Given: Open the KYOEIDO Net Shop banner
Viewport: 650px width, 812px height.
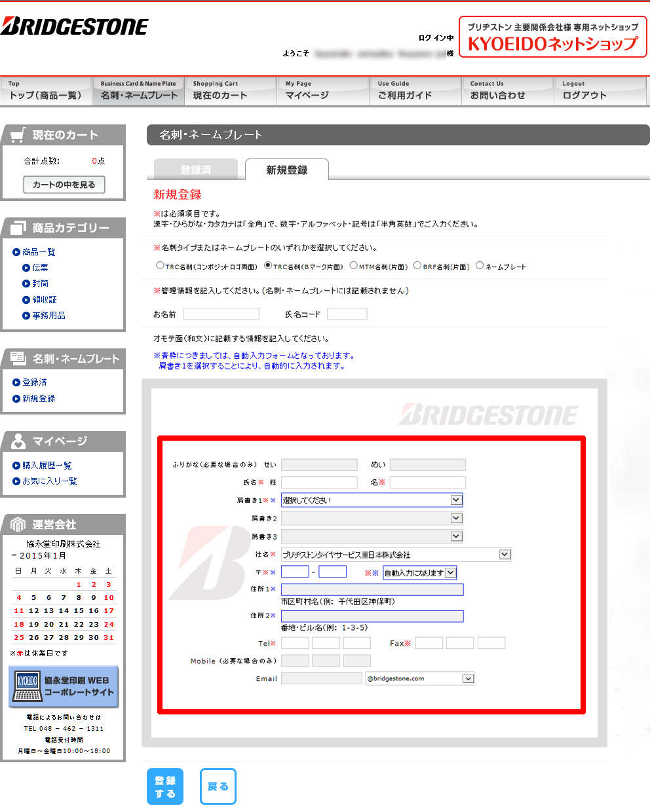Looking at the screenshot, I should [x=552, y=37].
